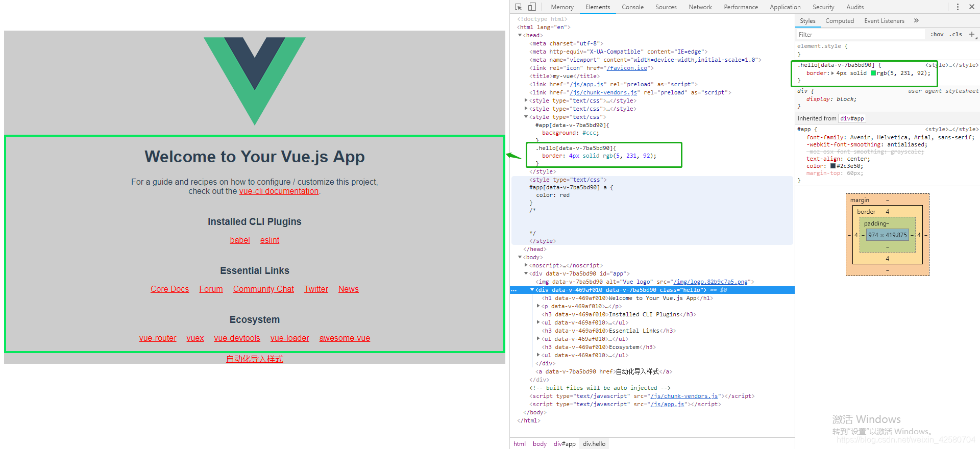Viewport: 980px width, 449px height.
Task: Expand the first collapsed style element
Action: (x=526, y=101)
